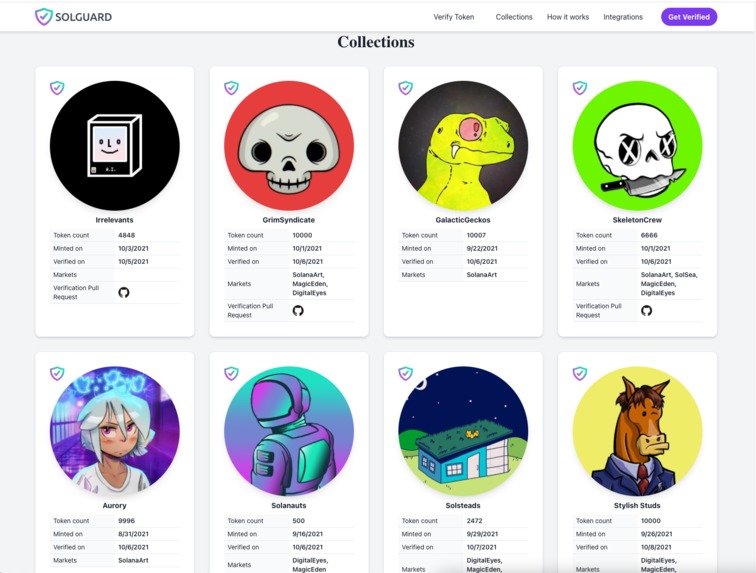
Task: Go to Collections in the navigation bar
Action: [514, 17]
